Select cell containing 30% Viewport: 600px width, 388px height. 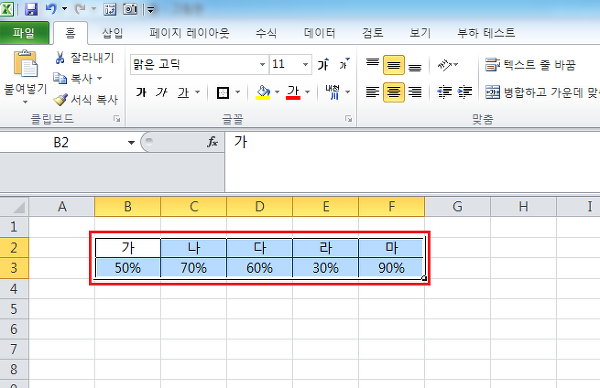325,267
